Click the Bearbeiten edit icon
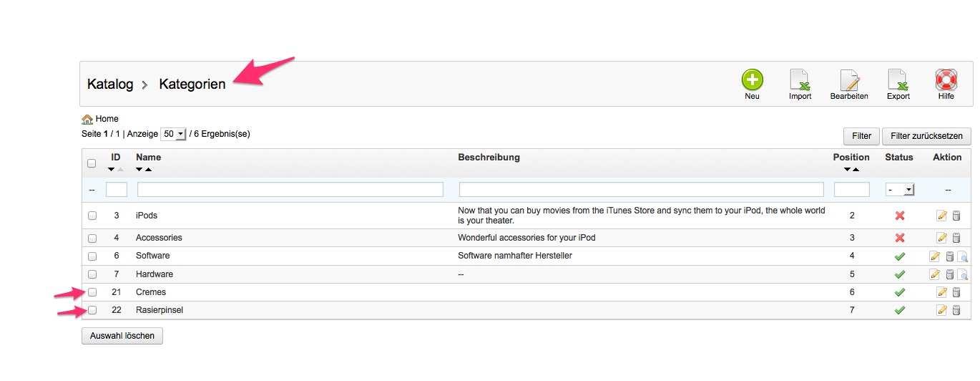This screenshot has width=980, height=381. [x=849, y=80]
